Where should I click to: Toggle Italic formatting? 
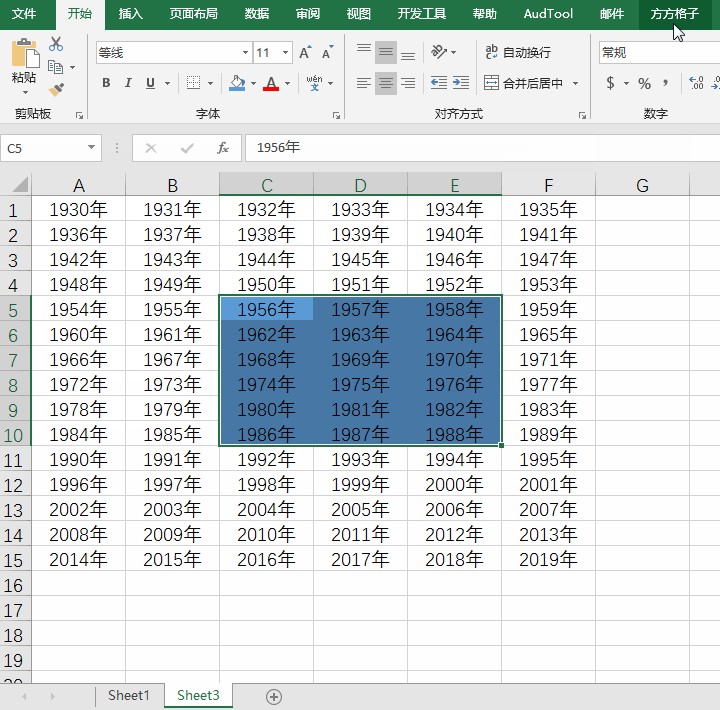coord(128,83)
